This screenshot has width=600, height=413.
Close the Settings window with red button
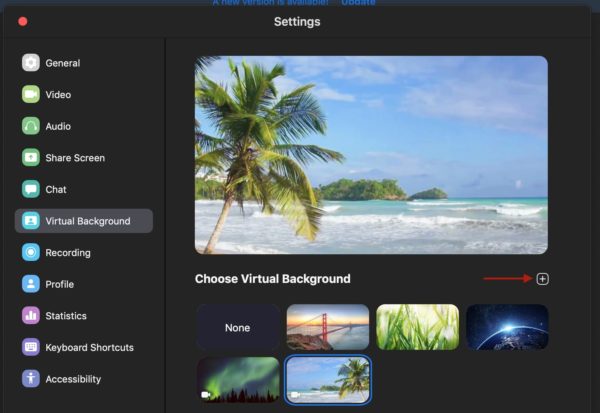(23, 21)
